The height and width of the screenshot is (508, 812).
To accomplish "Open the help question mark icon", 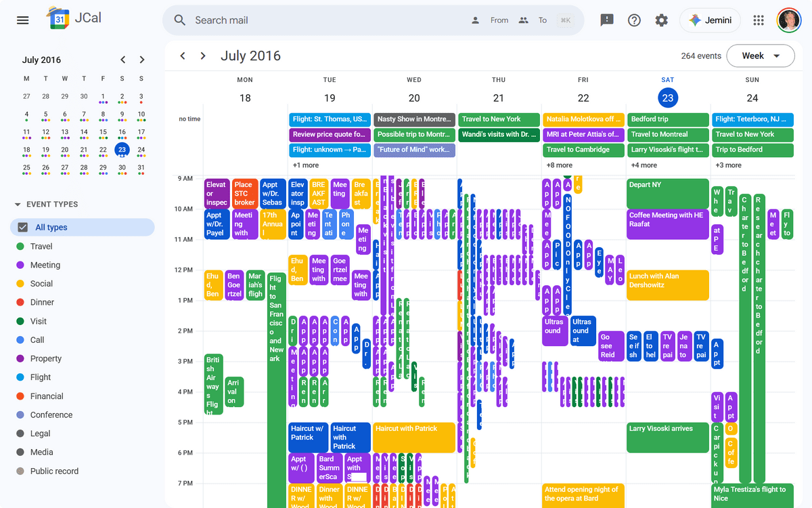I will tap(634, 20).
